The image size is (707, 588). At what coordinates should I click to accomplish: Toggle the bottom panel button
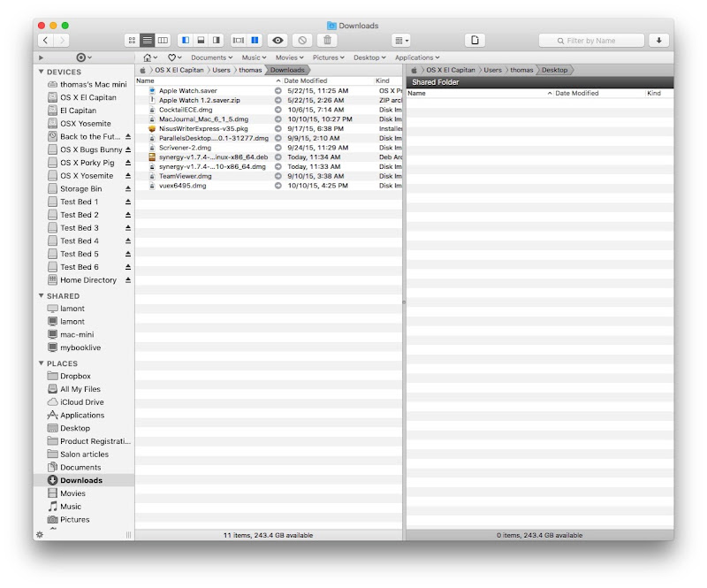(201, 40)
